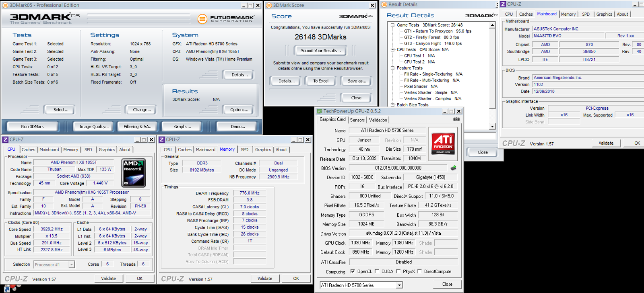Open the Graphs dialog
The image size is (644, 293).
182,127
